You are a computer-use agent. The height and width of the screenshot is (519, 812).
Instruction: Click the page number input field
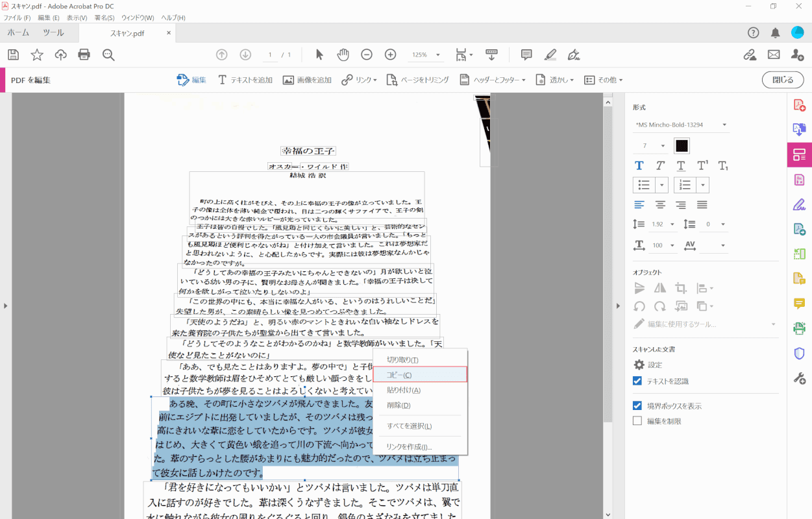tap(270, 54)
